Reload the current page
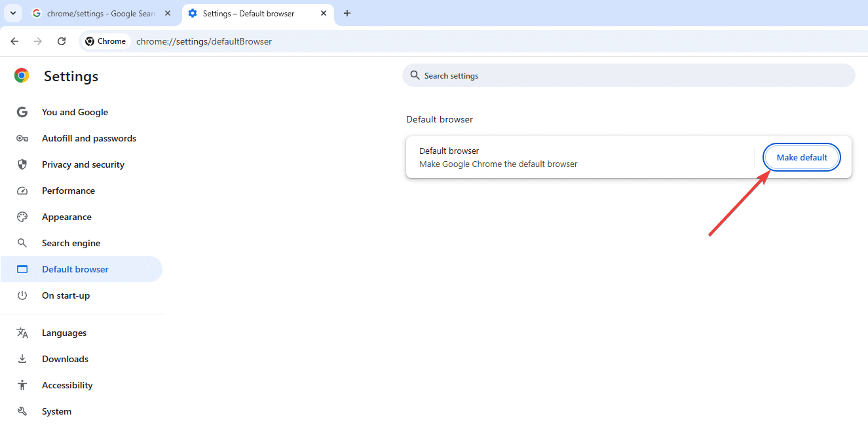Image resolution: width=868 pixels, height=427 pixels. coord(62,41)
